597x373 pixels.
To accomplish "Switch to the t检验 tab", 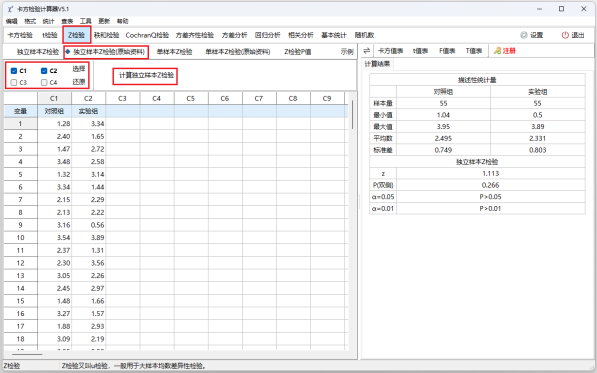I will [x=50, y=35].
